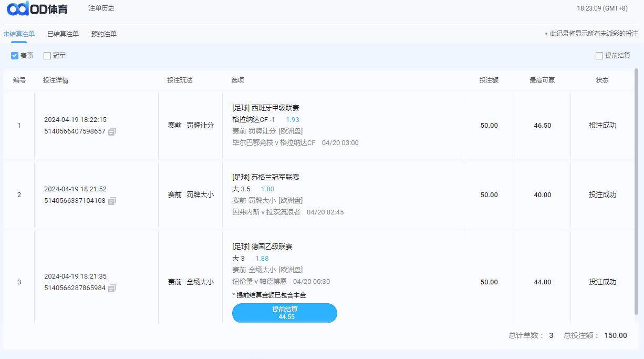Viewport: 644px width, 359px height.
Task: Click 投注成功 status in row 3
Action: click(x=603, y=282)
